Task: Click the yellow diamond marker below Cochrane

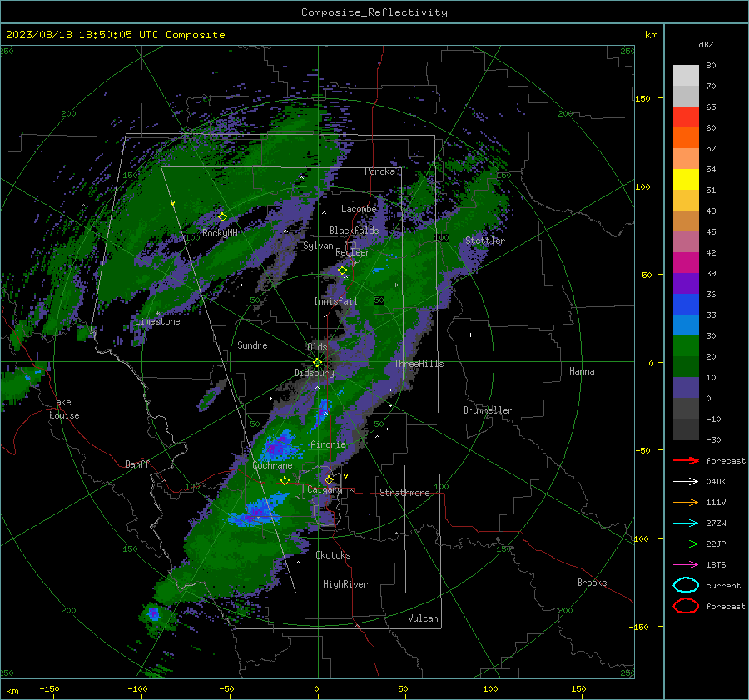Action: (x=285, y=481)
